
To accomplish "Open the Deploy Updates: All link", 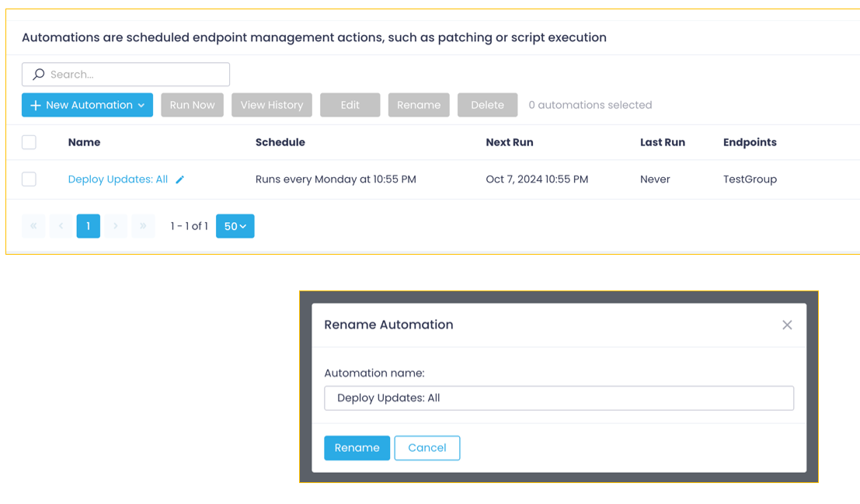I will pos(117,179).
